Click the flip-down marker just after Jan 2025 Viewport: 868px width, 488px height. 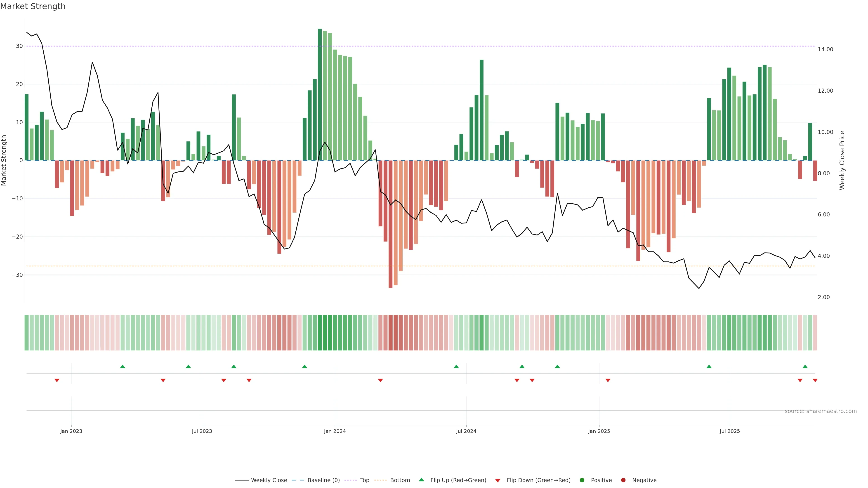point(608,380)
